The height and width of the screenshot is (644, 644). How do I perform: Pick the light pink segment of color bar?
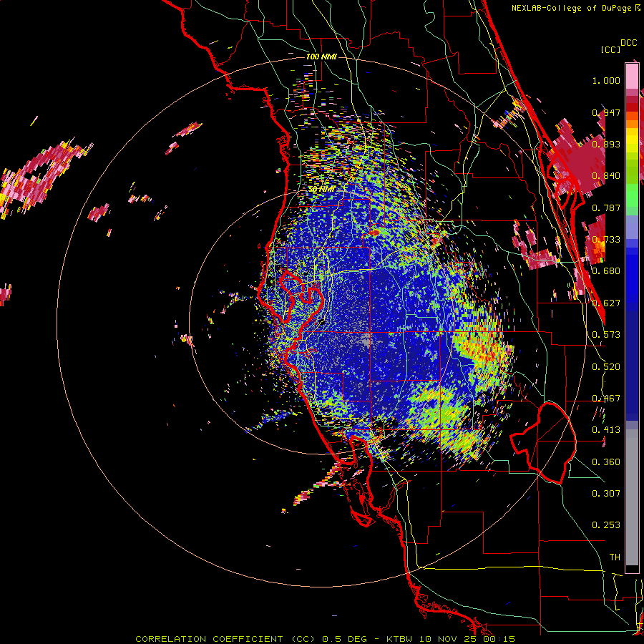point(632,77)
